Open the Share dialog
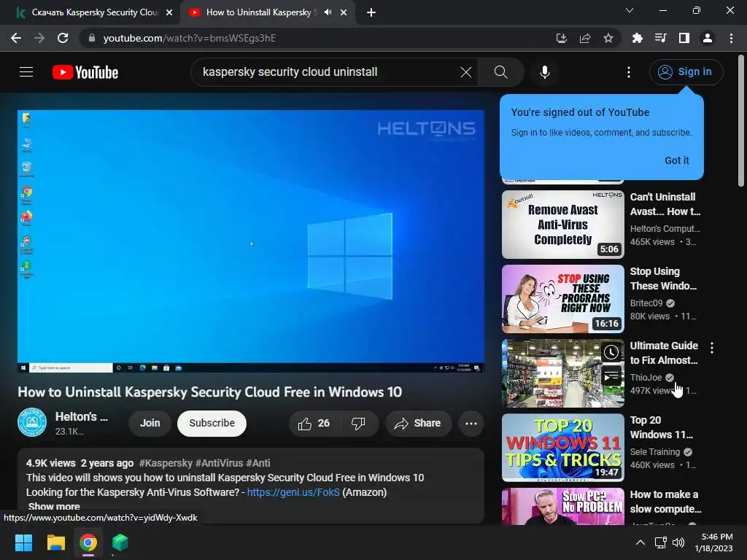The height and width of the screenshot is (560, 747). pos(418,424)
